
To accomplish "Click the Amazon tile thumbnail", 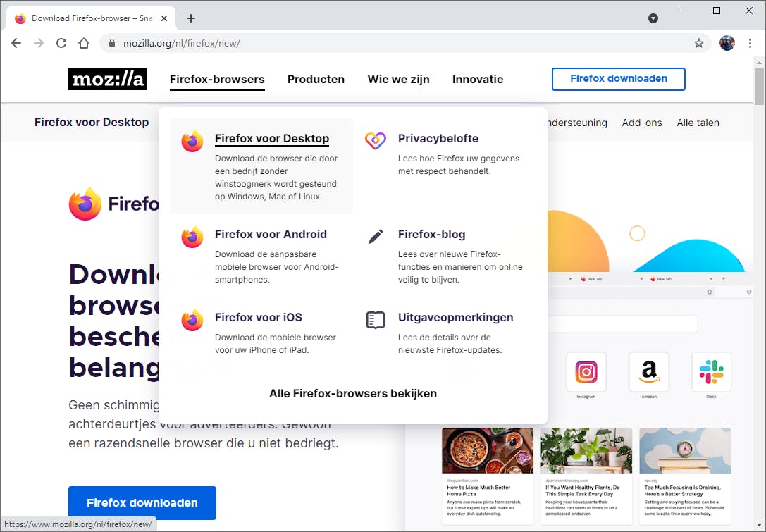I will tap(649, 372).
